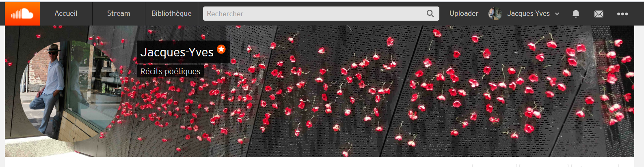Click the Récits poétiques description text
This screenshot has height=167, width=644.
[170, 71]
